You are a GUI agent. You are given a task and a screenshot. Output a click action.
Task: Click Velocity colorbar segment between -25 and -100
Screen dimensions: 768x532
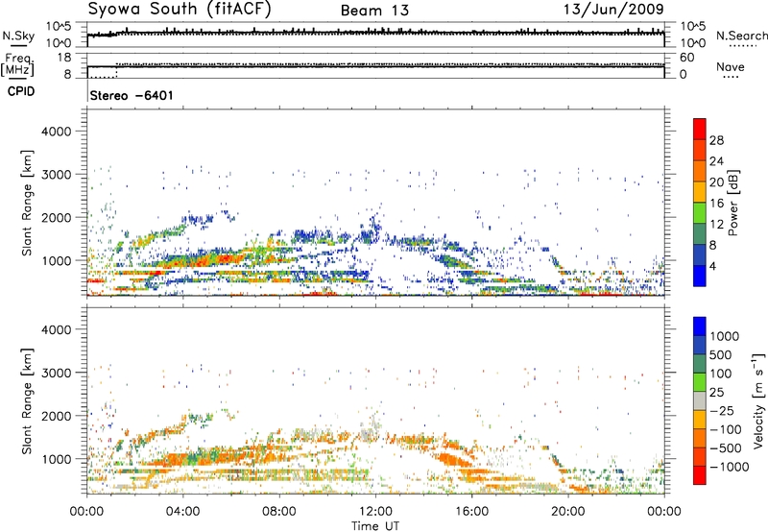pyautogui.click(x=700, y=420)
